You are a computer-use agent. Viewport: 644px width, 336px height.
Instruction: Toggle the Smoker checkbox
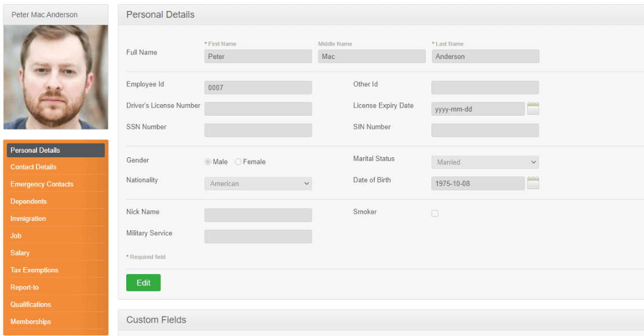435,213
